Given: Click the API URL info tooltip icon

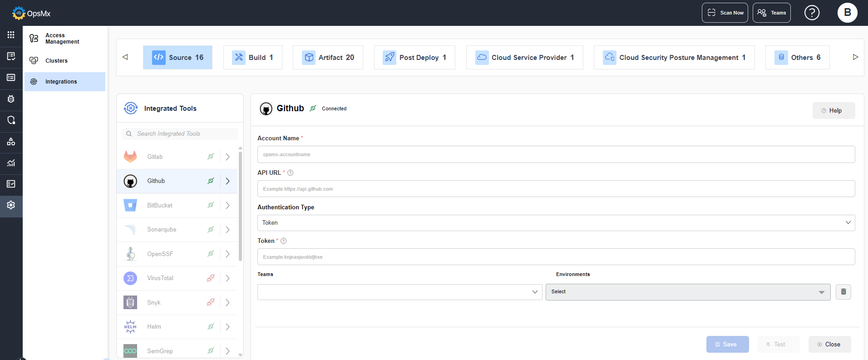Looking at the screenshot, I should (x=291, y=173).
